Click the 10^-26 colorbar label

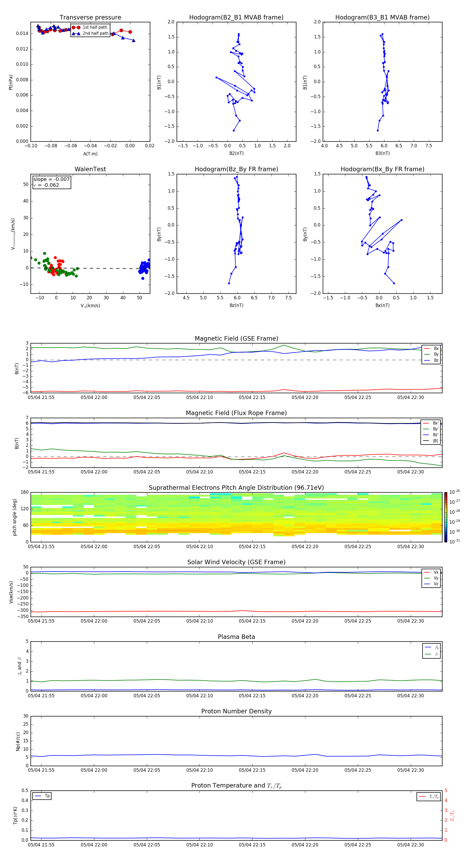point(455,492)
